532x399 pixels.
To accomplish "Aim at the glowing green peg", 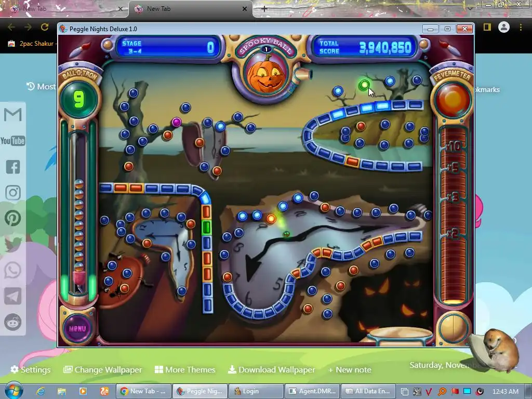I will (x=364, y=85).
